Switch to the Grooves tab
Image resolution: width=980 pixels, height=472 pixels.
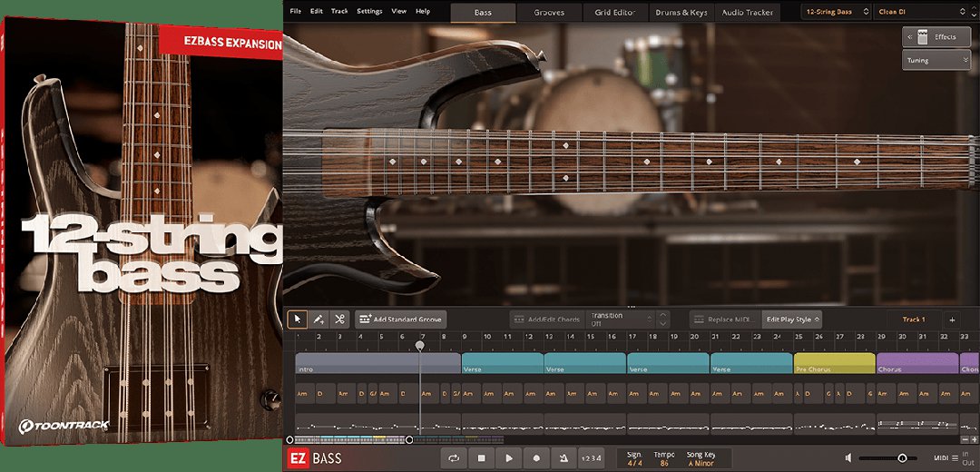pos(549,13)
